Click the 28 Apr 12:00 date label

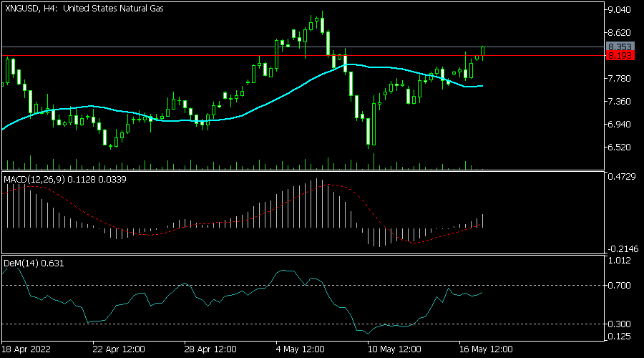(x=210, y=349)
